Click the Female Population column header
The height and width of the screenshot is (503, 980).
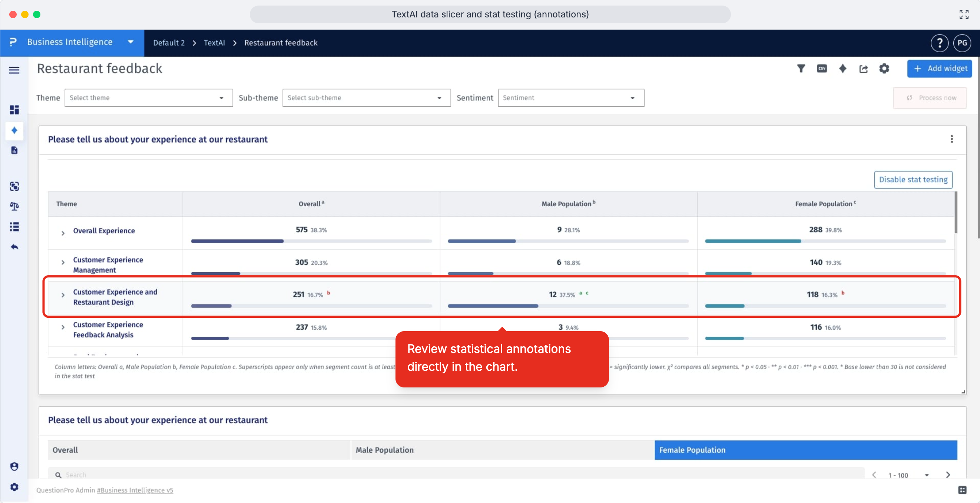(x=825, y=204)
